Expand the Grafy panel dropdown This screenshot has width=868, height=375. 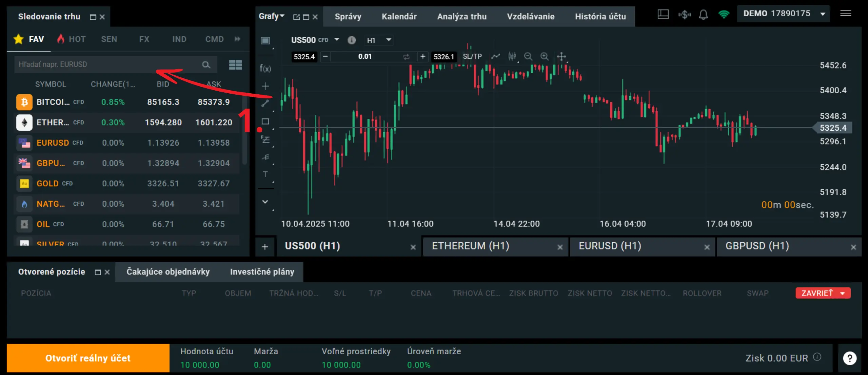[x=271, y=16]
